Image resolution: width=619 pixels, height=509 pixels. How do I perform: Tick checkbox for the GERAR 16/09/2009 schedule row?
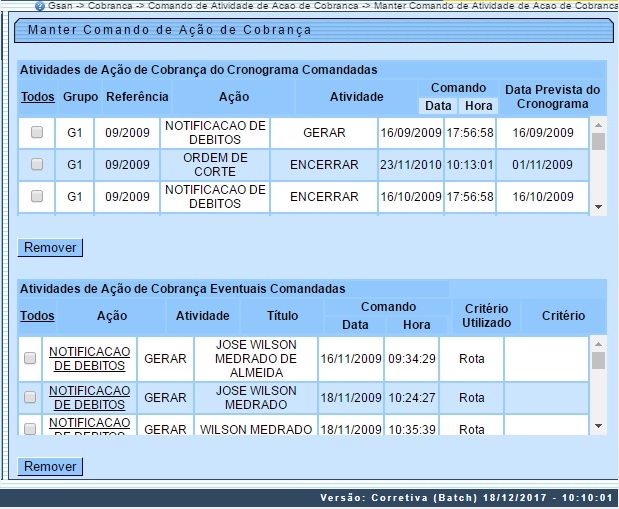pyautogui.click(x=37, y=132)
